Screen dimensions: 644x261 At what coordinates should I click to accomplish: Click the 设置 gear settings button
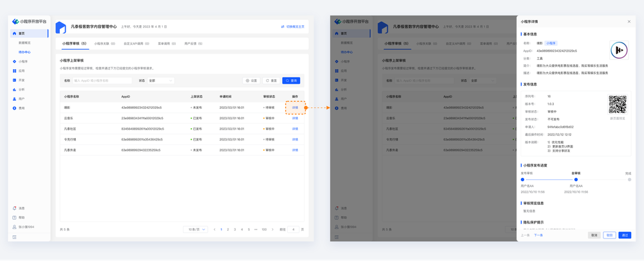click(x=251, y=81)
